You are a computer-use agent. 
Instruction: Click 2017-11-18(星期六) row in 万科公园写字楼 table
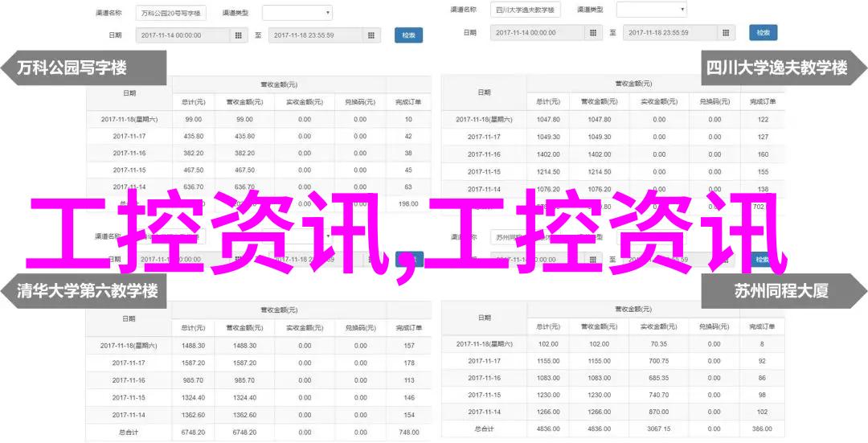(x=259, y=119)
